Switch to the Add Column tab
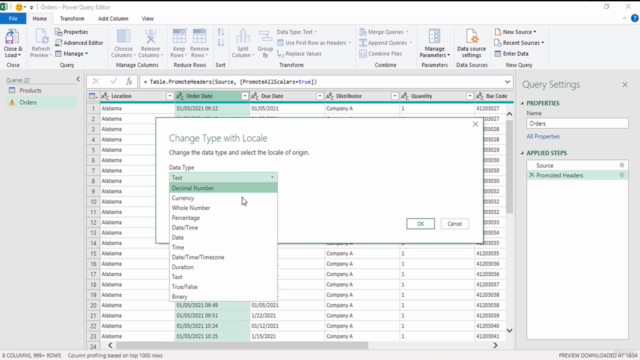The image size is (640, 360). 113,18
